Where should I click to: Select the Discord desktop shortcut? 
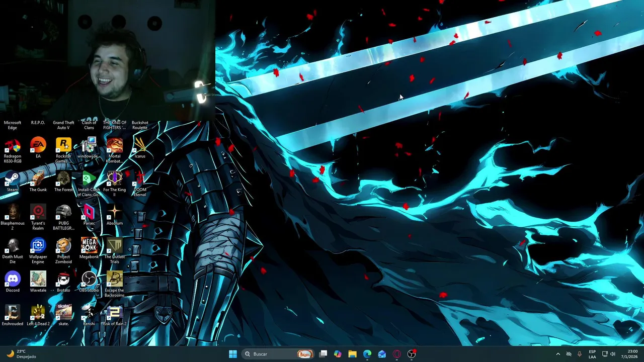[13, 280]
